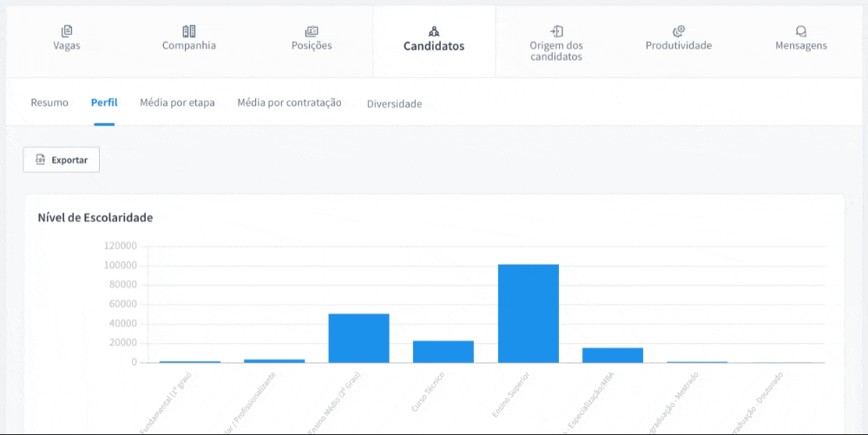Select the Posições icon
The image size is (868, 435).
point(312,31)
